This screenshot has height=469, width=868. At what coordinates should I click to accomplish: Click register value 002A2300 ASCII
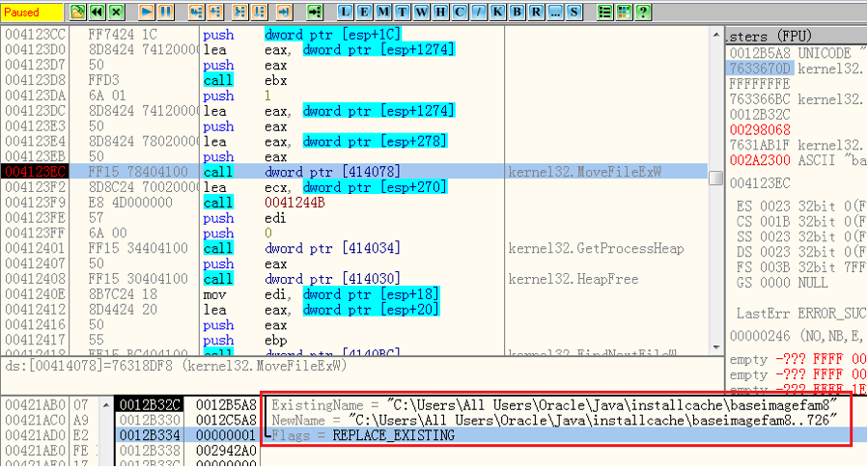tap(798, 160)
